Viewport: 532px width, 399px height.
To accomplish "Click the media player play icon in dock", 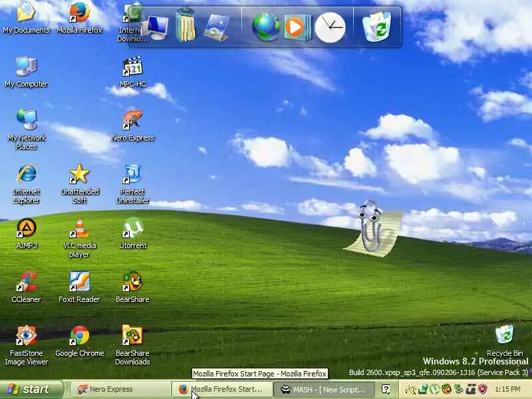I will point(297,27).
